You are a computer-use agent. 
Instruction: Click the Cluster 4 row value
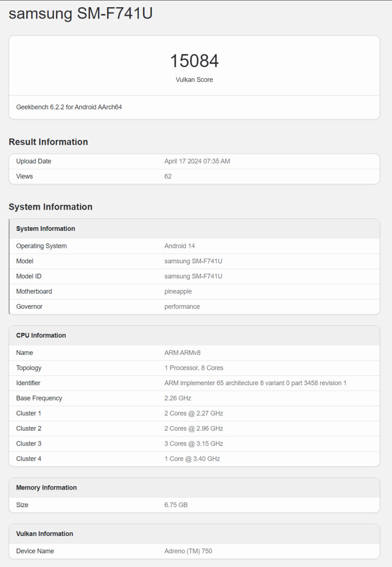click(x=192, y=459)
